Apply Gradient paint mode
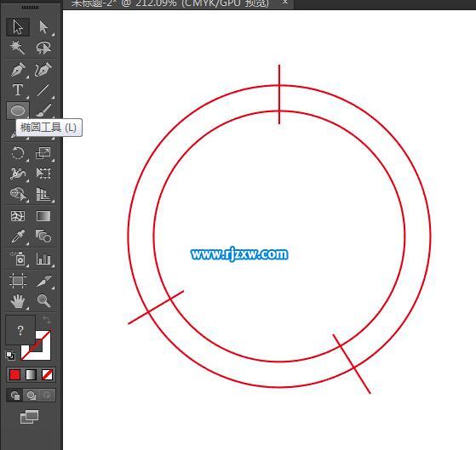The image size is (476, 450). click(x=31, y=375)
